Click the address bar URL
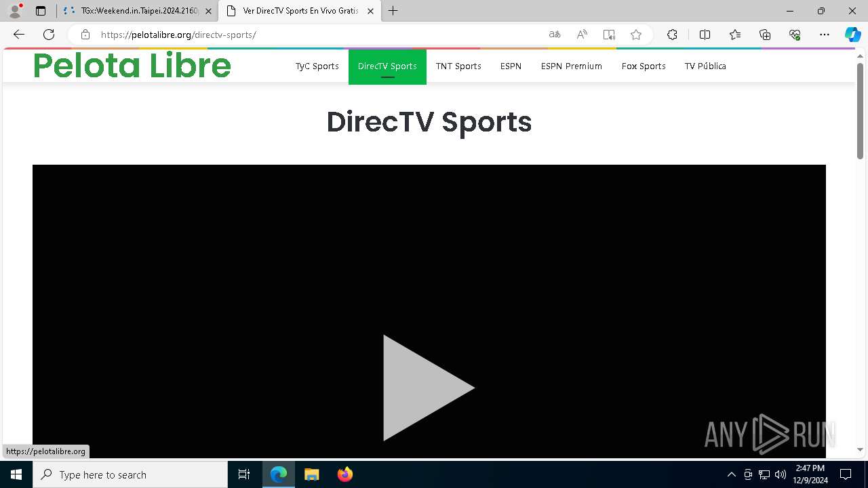The height and width of the screenshot is (488, 868). [x=178, y=35]
